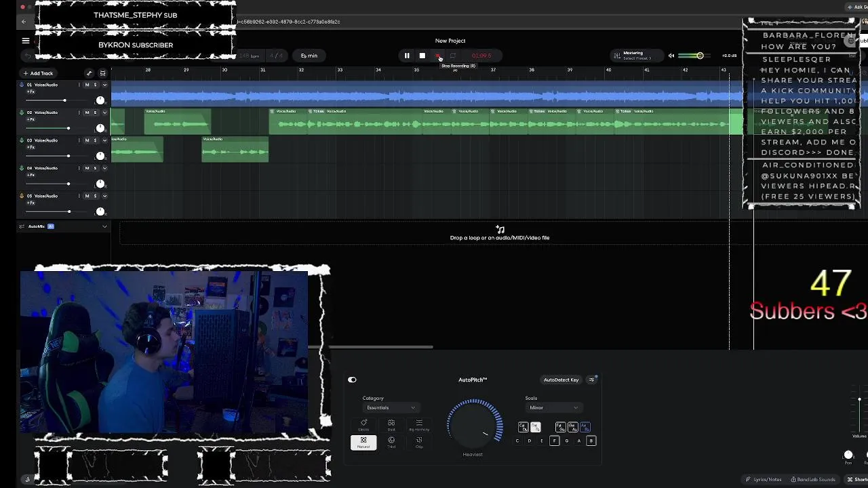
Task: Select track 03 microphone icon
Action: point(22,140)
